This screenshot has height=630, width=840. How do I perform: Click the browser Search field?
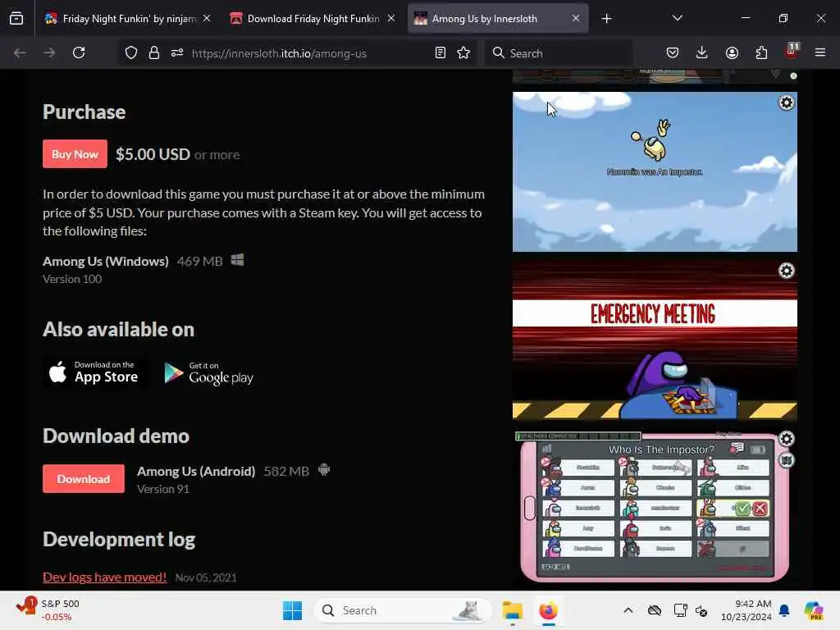point(558,53)
